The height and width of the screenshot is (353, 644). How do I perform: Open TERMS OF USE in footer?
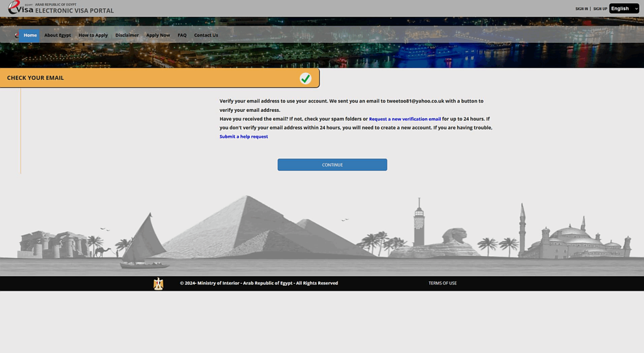[442, 283]
